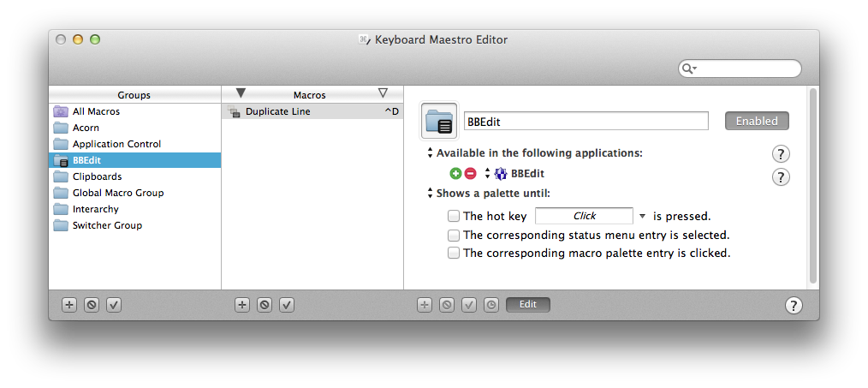Click the enable action checkmark in detail pane
The height and width of the screenshot is (388, 868).
click(x=469, y=305)
